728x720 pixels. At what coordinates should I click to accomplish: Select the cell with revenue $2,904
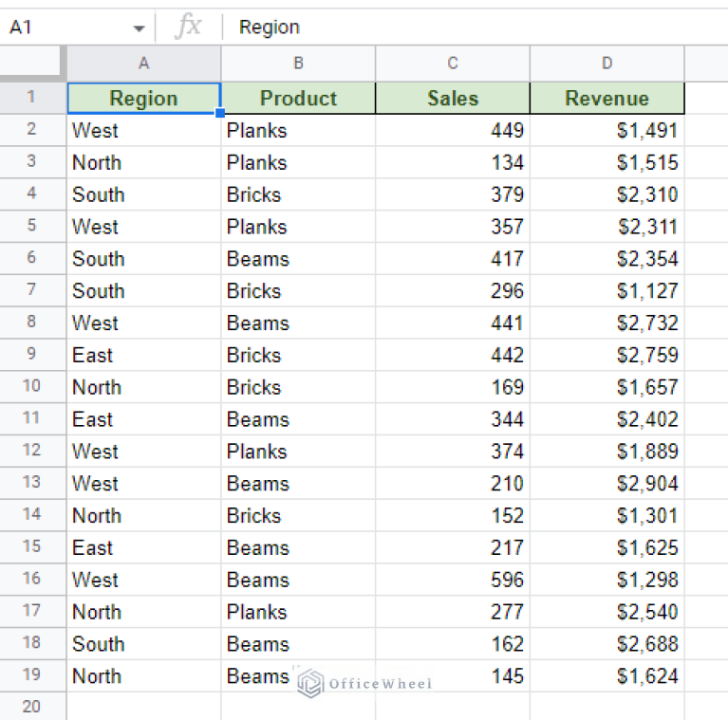point(607,484)
